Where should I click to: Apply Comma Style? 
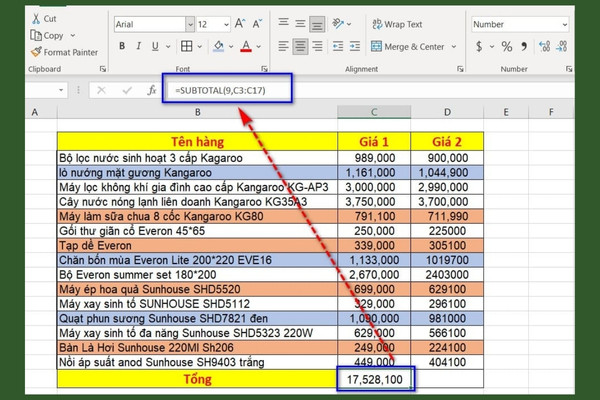tap(524, 47)
